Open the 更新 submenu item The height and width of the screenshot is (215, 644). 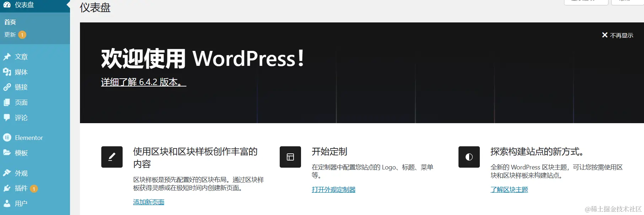pos(10,35)
